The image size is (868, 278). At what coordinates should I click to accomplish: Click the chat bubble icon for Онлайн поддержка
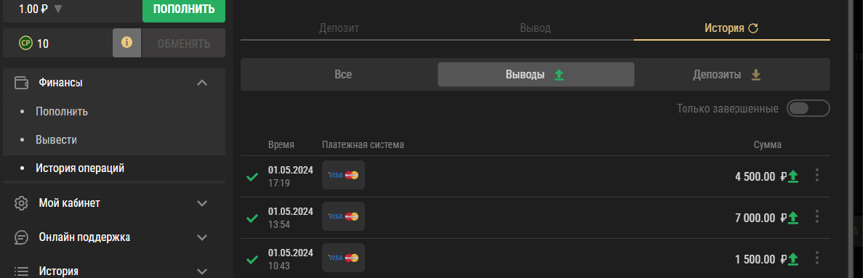point(22,237)
